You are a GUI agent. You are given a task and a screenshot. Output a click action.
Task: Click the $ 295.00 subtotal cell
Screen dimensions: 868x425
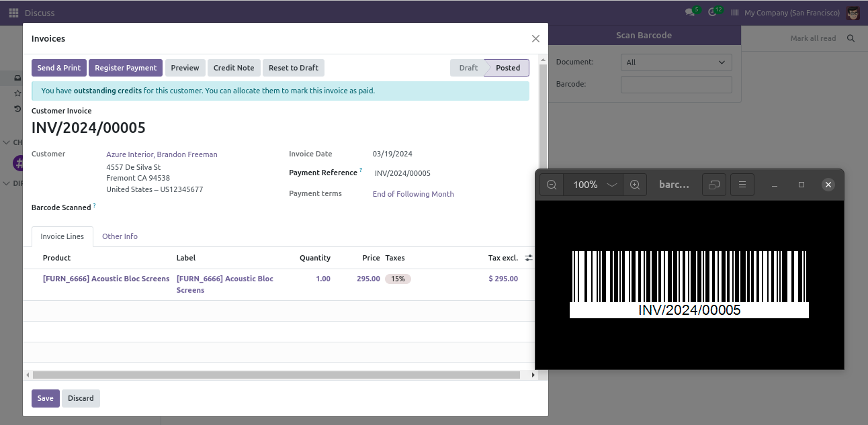coord(503,279)
